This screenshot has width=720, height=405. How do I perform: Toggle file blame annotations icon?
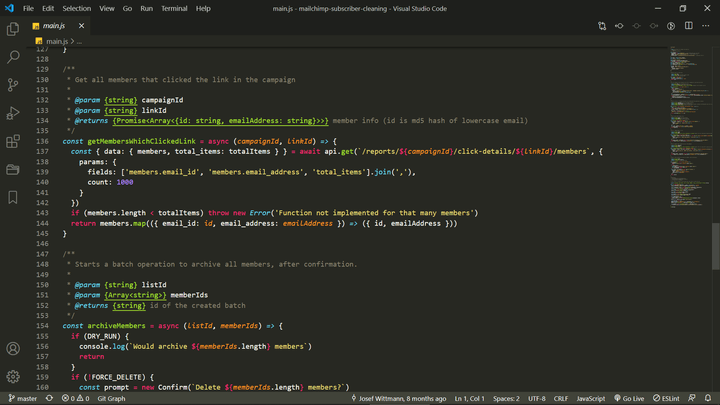point(671,26)
